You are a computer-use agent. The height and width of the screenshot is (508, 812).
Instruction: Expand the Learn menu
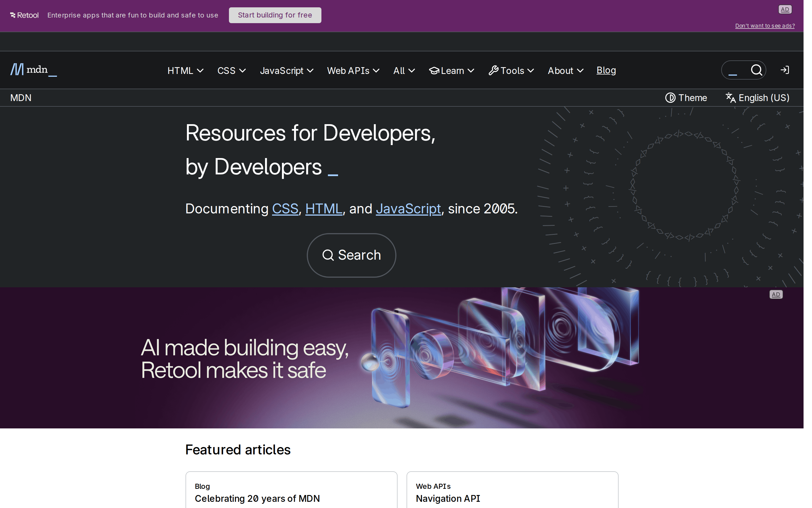[451, 71]
